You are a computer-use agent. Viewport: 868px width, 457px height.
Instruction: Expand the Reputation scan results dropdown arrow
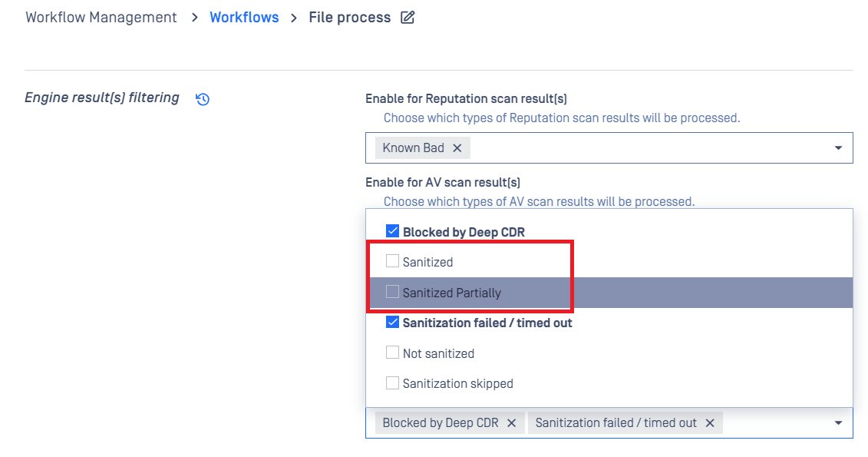point(838,148)
